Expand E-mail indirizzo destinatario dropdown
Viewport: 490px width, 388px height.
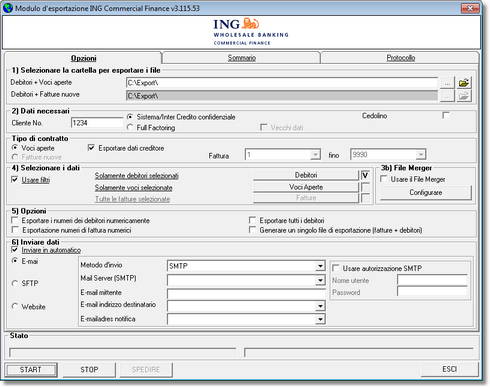(x=320, y=306)
